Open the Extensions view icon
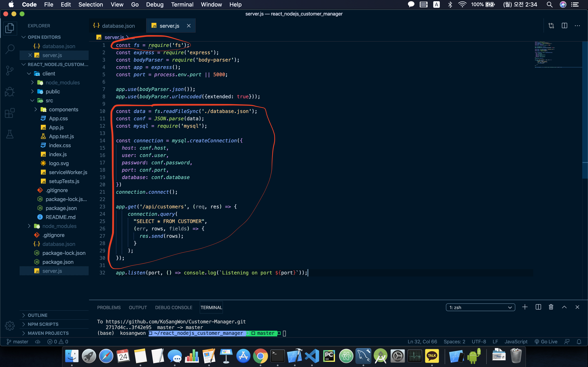This screenshot has width=588, height=367. tap(10, 113)
